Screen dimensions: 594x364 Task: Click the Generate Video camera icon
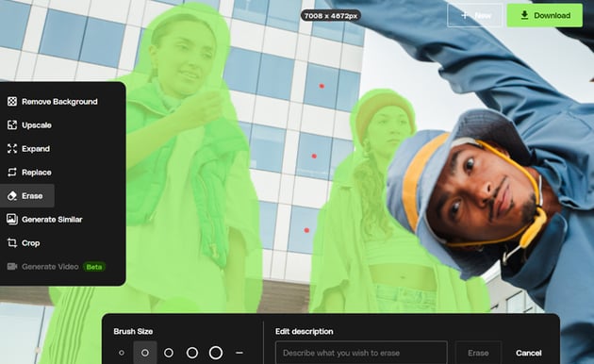[12, 267]
